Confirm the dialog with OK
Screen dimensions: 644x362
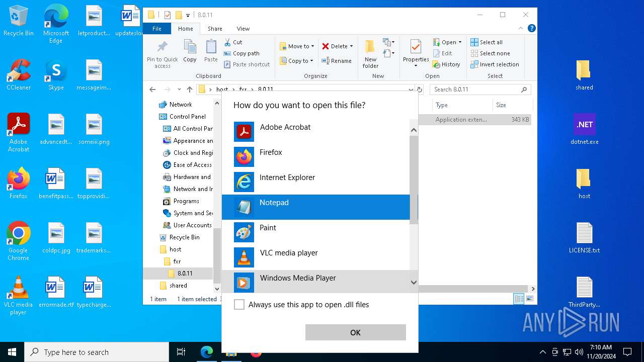pos(355,332)
